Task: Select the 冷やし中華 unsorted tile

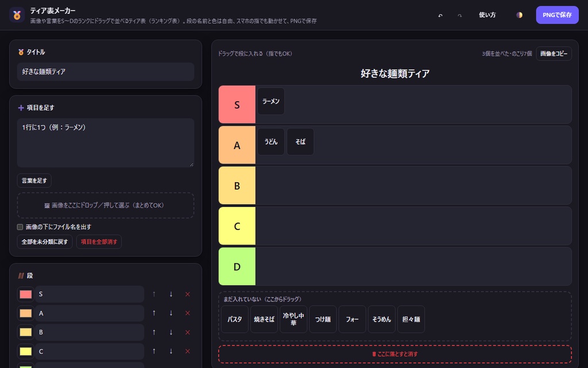Action: (293, 319)
